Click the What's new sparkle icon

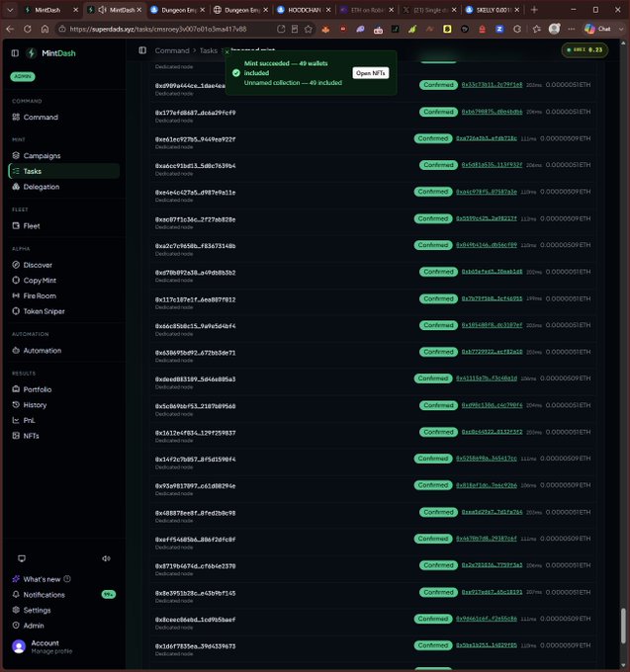point(16,579)
